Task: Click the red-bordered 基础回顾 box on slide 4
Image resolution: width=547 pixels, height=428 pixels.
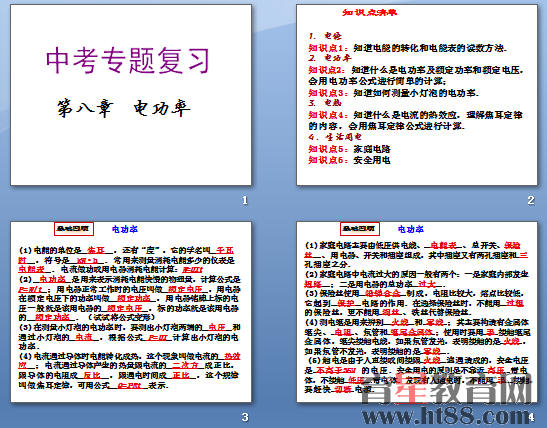Action: pyautogui.click(x=360, y=229)
